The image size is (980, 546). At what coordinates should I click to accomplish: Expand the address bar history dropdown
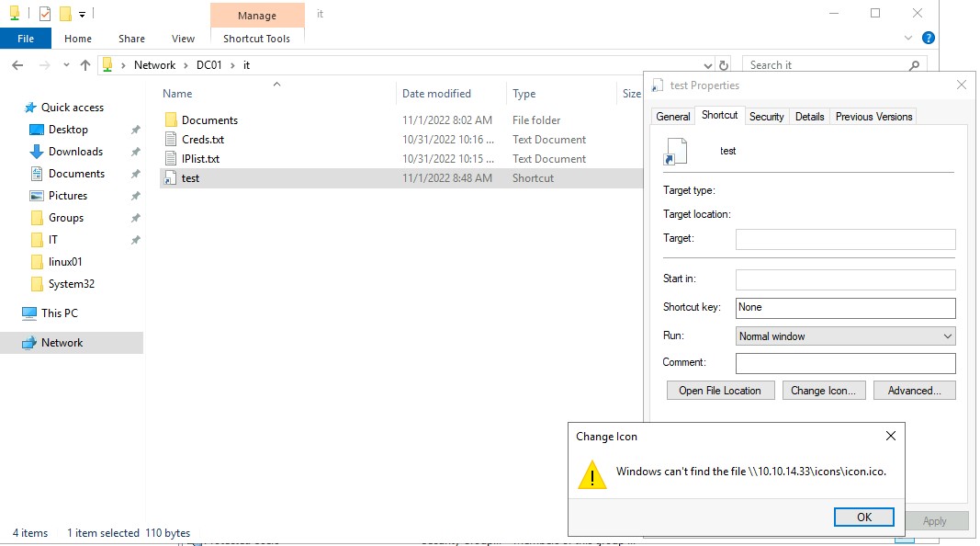pyautogui.click(x=707, y=65)
